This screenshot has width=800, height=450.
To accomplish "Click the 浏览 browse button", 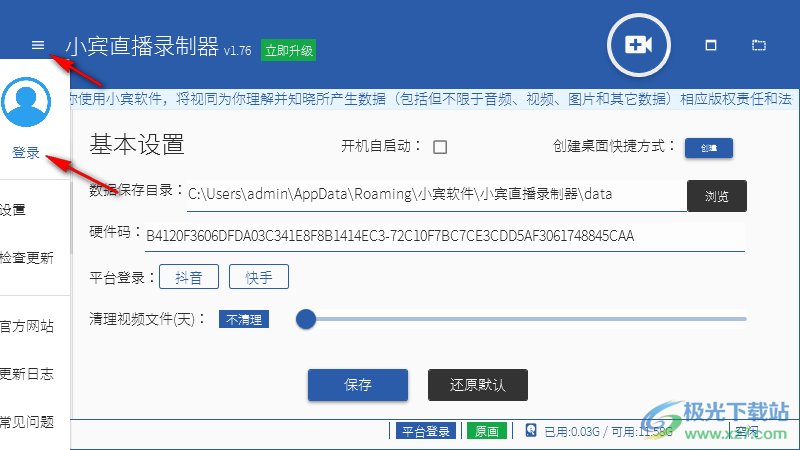I will coord(716,196).
